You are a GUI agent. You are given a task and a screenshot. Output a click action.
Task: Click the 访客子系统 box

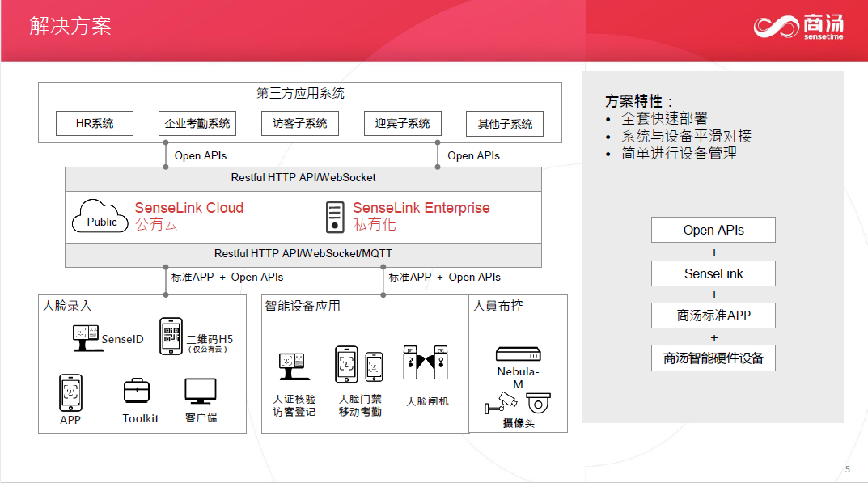pyautogui.click(x=300, y=124)
